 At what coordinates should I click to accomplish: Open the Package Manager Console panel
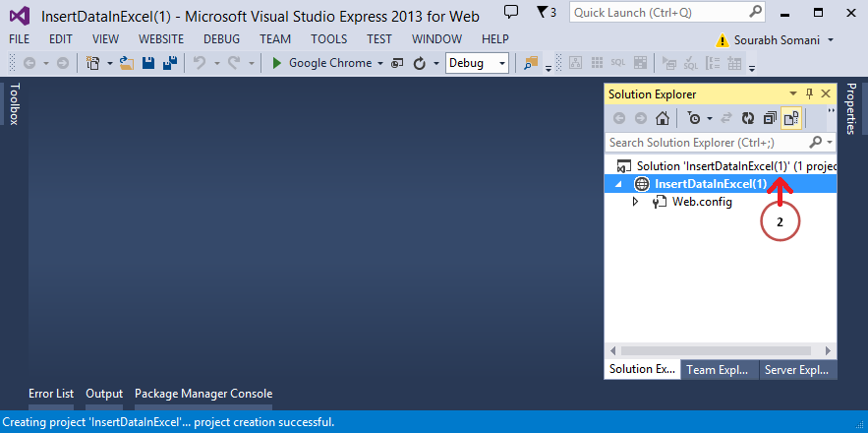point(203,394)
